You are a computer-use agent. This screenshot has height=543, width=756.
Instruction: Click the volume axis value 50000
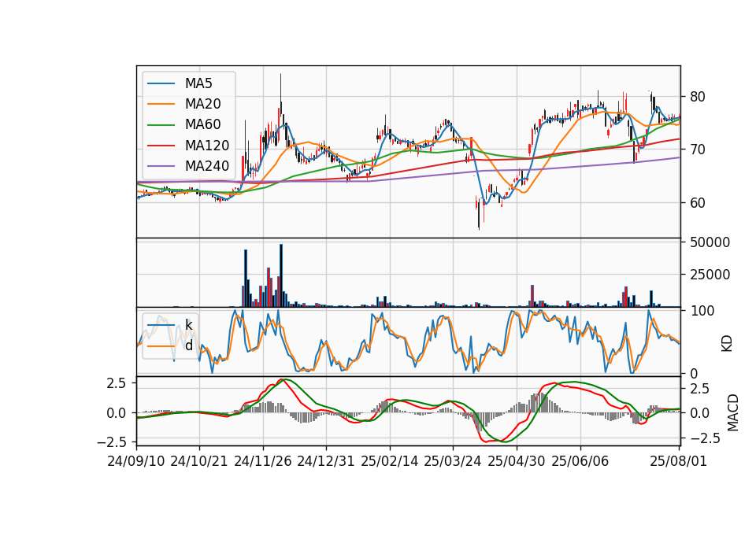(x=710, y=242)
